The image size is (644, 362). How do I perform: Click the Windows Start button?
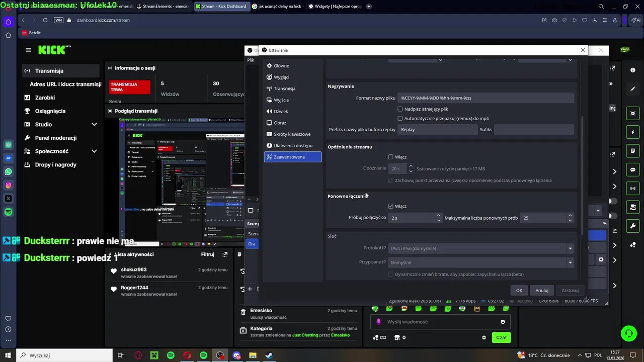pyautogui.click(x=9, y=355)
